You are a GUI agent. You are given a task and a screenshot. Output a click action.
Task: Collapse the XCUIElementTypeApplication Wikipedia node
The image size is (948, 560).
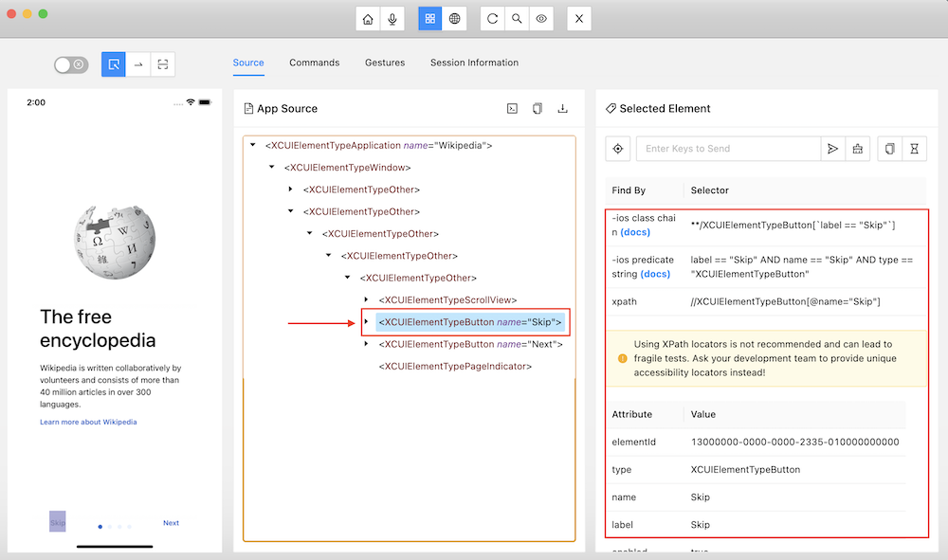253,145
